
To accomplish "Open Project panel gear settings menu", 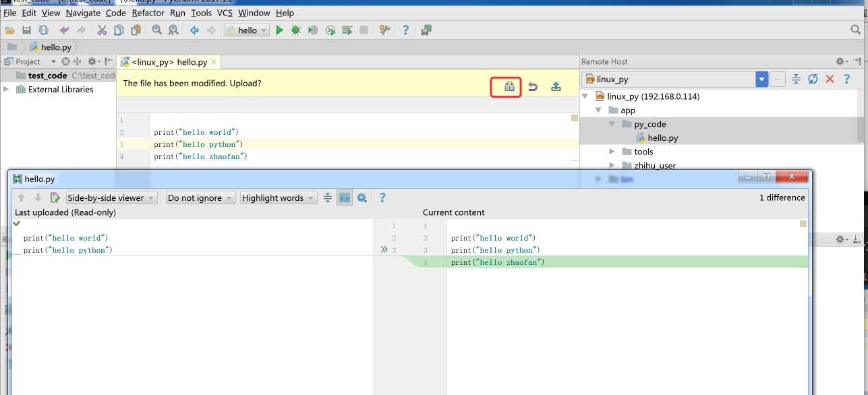I will pyautogui.click(x=94, y=61).
